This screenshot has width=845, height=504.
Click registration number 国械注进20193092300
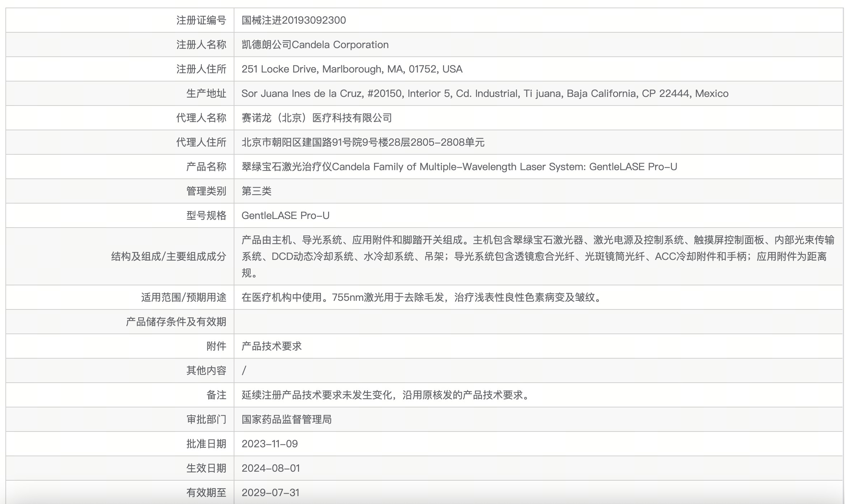(x=294, y=20)
